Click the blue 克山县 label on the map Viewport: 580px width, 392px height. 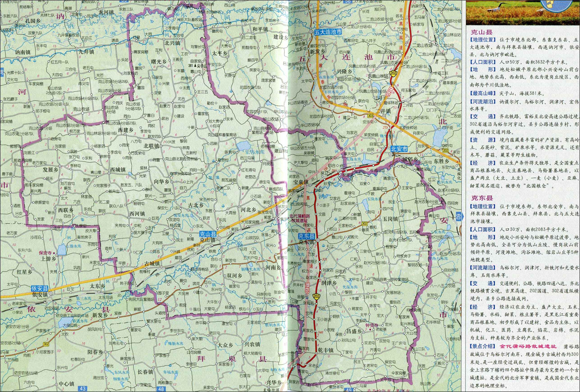(208, 234)
